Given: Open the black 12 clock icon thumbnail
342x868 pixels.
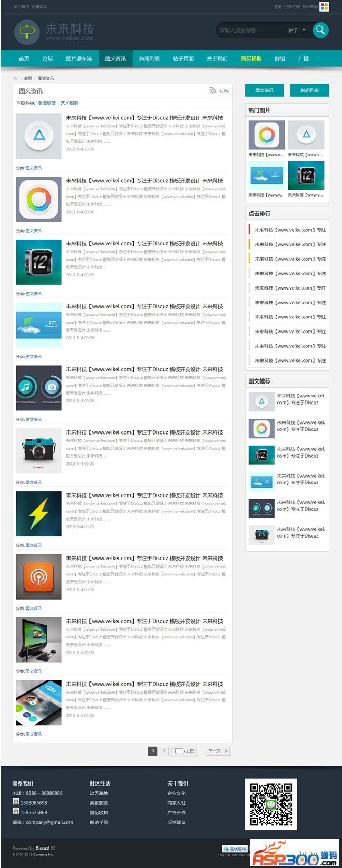Looking at the screenshot, I should click(x=39, y=262).
